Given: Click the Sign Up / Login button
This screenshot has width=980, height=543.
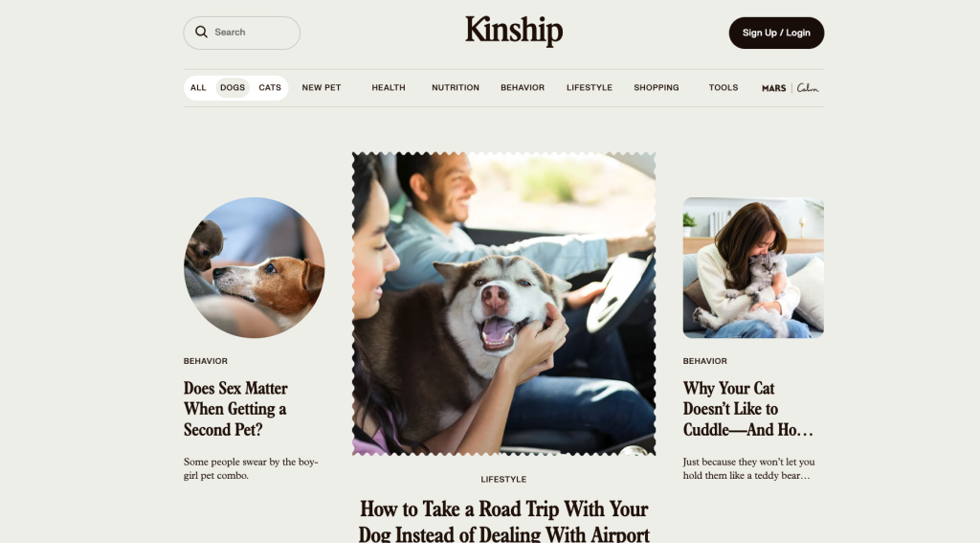Looking at the screenshot, I should click(x=776, y=33).
